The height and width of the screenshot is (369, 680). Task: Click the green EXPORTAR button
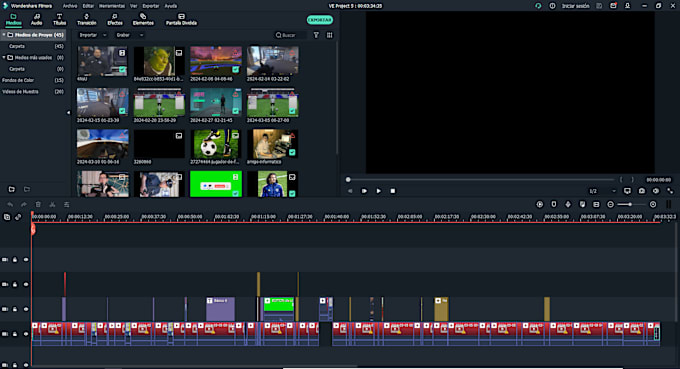(320, 20)
